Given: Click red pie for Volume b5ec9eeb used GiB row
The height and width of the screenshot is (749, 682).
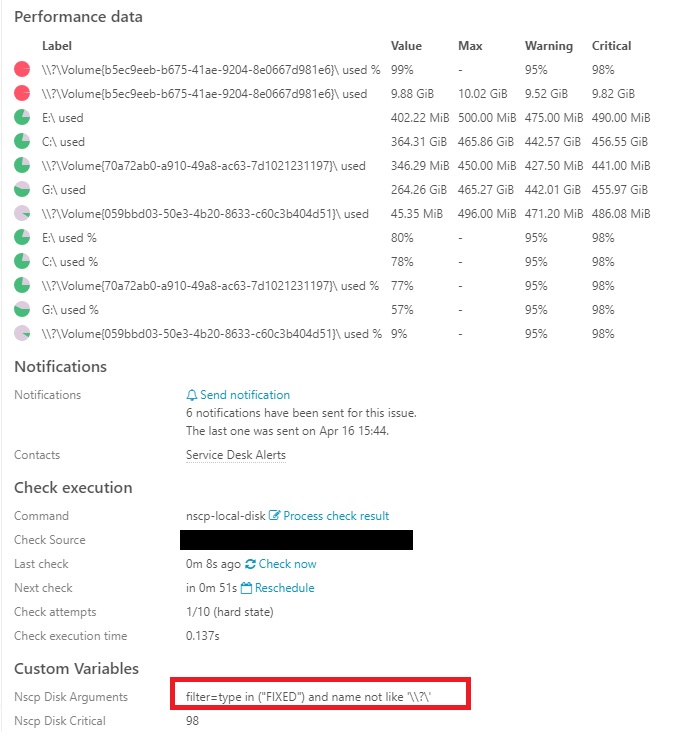Looking at the screenshot, I should [x=22, y=94].
